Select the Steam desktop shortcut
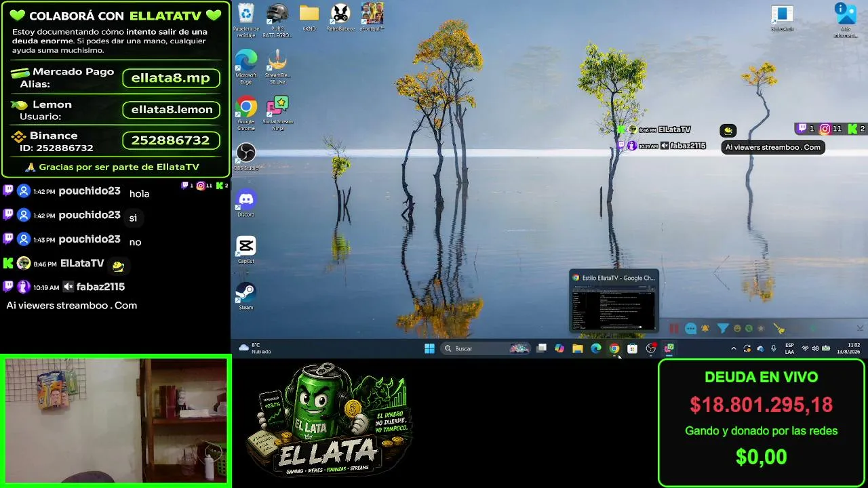The height and width of the screenshot is (488, 868). 245,296
